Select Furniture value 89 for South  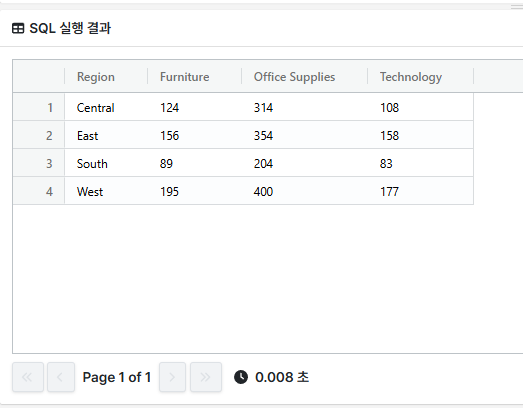[x=194, y=163]
